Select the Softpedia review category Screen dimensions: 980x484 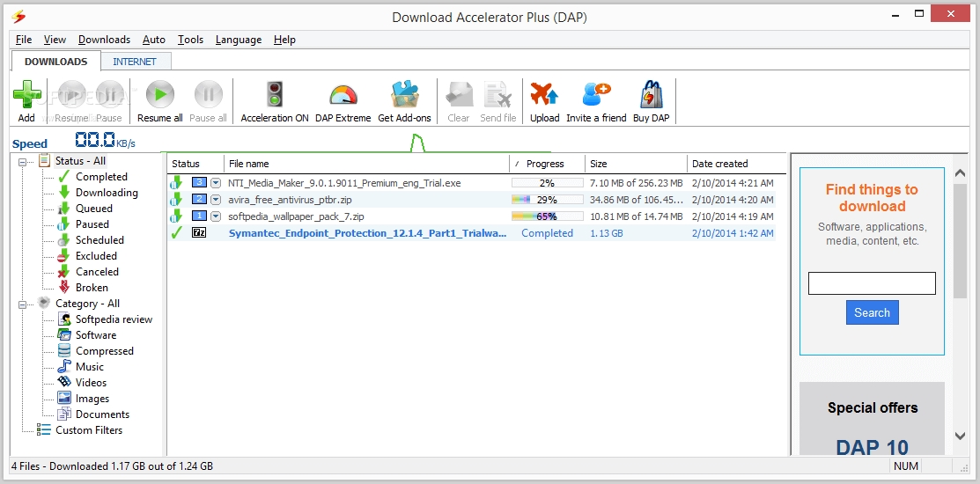coord(114,319)
